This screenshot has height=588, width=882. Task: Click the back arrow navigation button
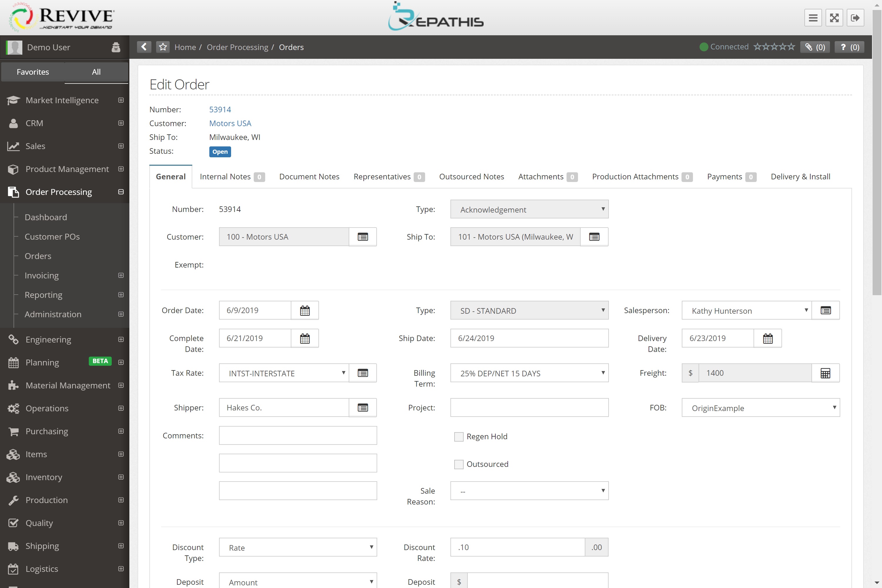pyautogui.click(x=144, y=47)
